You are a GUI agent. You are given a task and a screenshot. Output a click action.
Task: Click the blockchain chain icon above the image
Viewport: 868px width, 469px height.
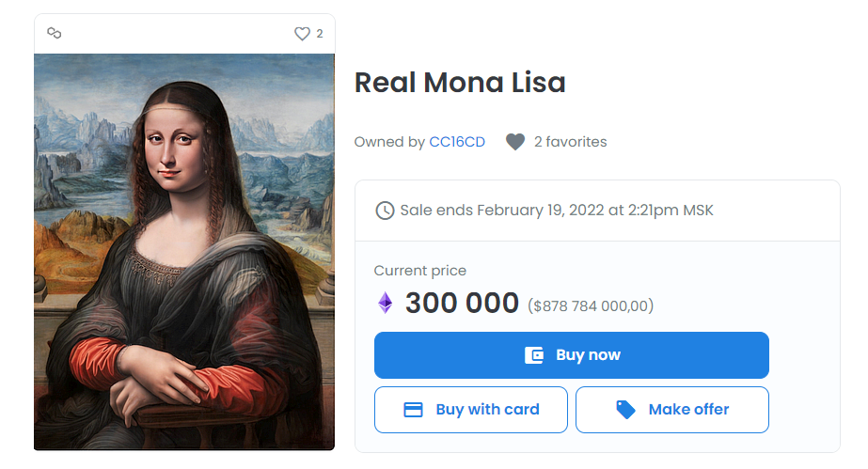point(55,34)
